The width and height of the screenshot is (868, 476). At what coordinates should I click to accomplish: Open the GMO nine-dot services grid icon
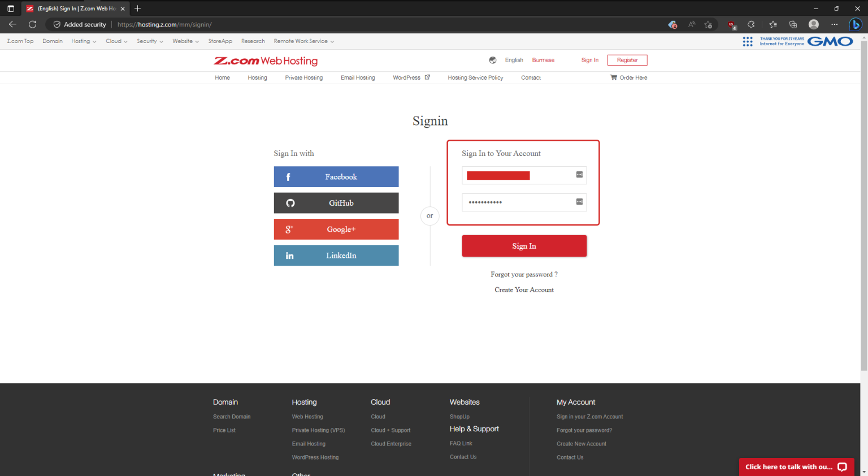click(748, 41)
